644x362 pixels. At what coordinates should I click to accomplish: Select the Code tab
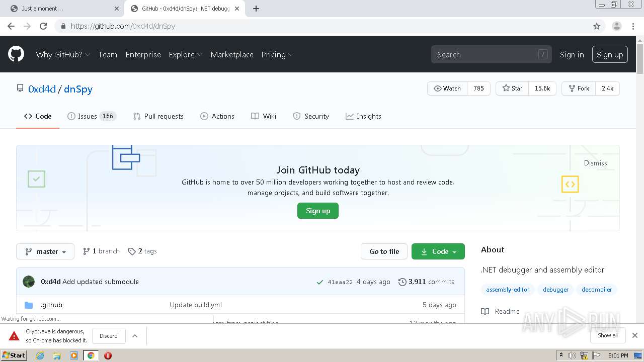tap(38, 116)
